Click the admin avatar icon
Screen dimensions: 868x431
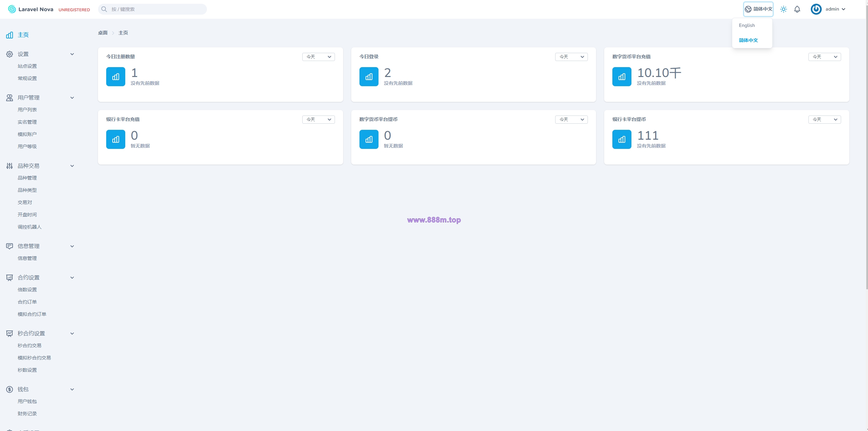[x=816, y=9]
